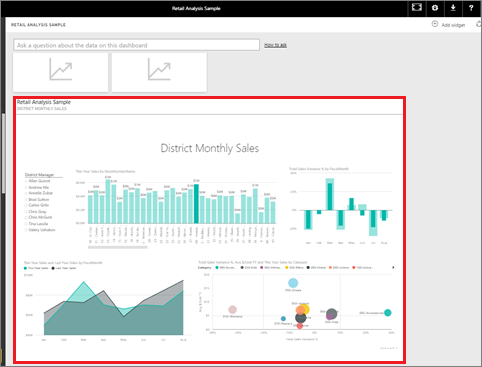482x367 pixels.
Task: Check the Allan Guinot district manager box
Action: tap(26, 181)
